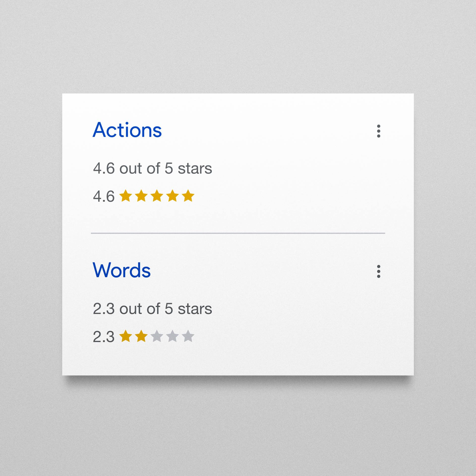The image size is (476, 476).
Task: Click the 4.6 number beside the gold stars
Action: point(104,197)
